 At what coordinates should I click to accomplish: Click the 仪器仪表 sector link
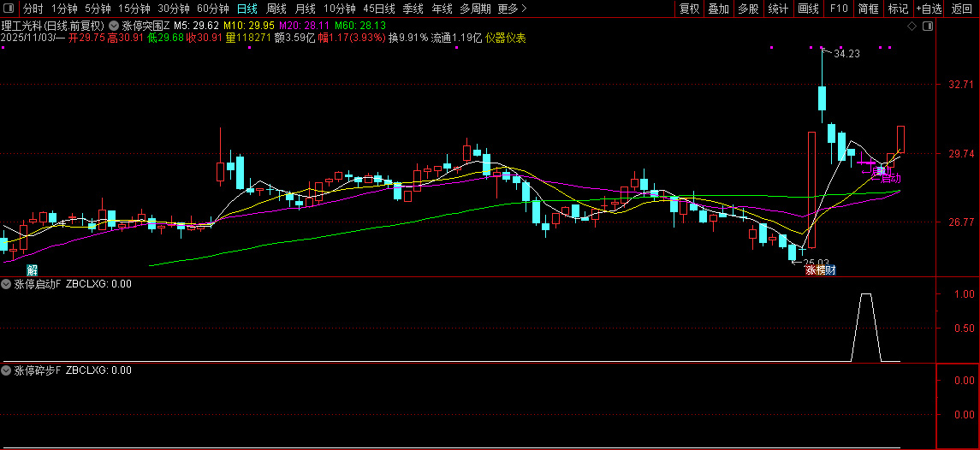click(505, 38)
